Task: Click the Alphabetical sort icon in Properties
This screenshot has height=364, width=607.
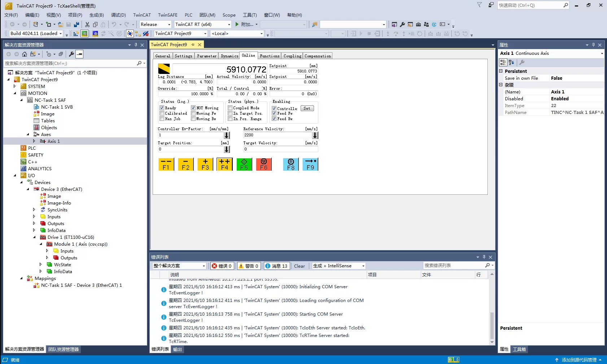Action: pyautogui.click(x=511, y=62)
